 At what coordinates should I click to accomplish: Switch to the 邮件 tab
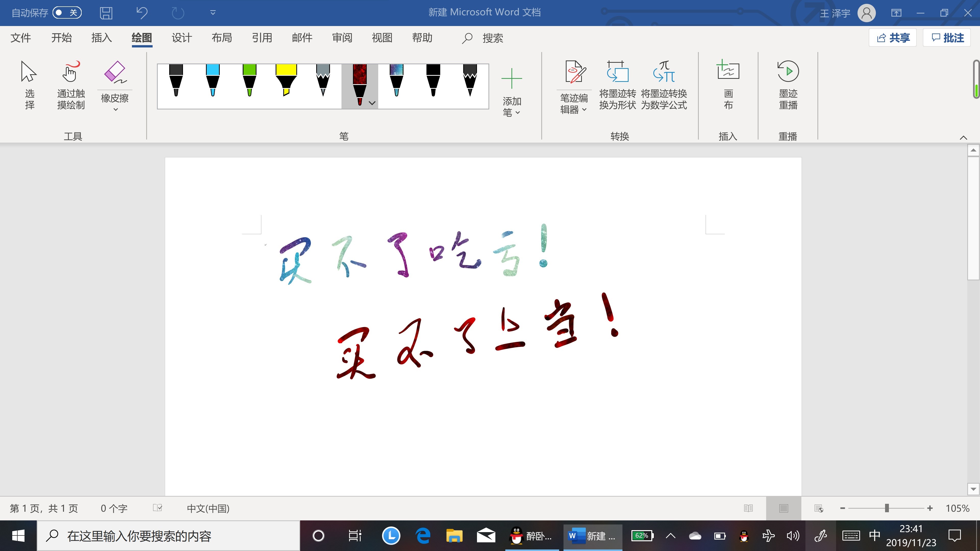(302, 38)
